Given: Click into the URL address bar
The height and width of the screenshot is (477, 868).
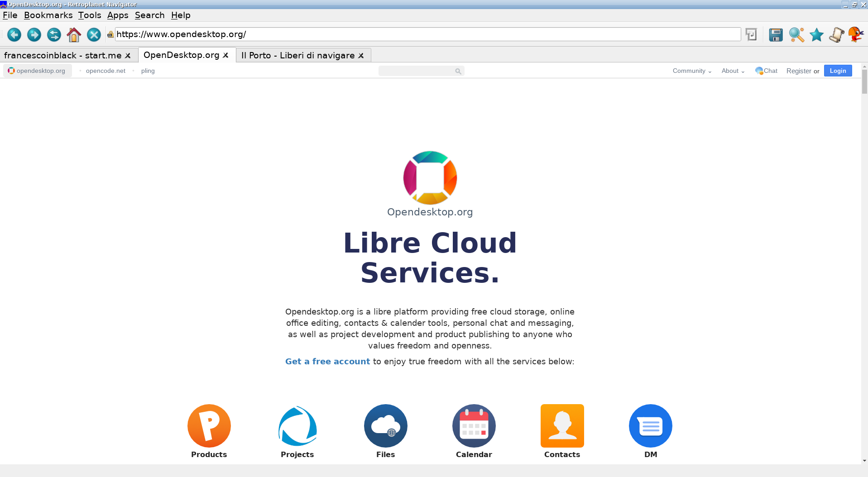Looking at the screenshot, I should click(x=428, y=34).
